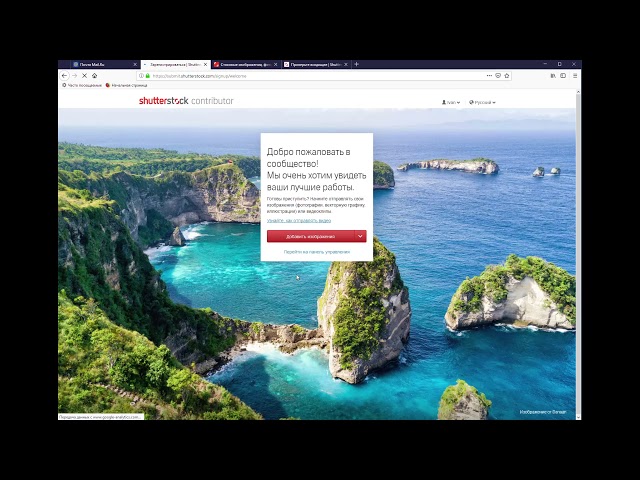Click the page vertical scrollbar
Screen dimensions: 640x480
coord(578,254)
